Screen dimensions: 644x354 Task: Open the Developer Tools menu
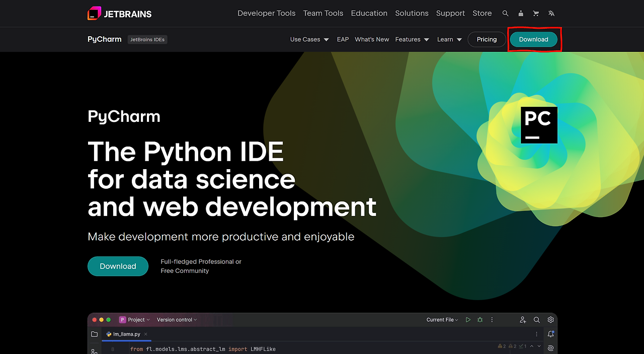pyautogui.click(x=267, y=13)
